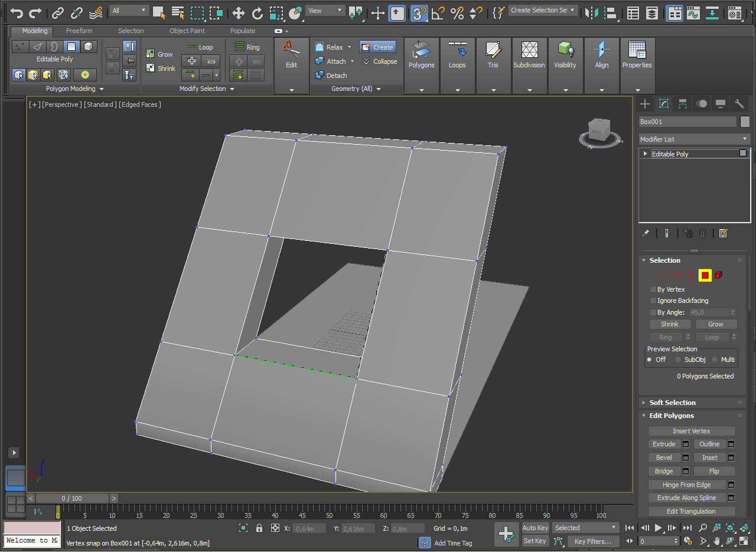756x552 pixels.
Task: Open the All selection filter dropdown
Action: pyautogui.click(x=129, y=11)
